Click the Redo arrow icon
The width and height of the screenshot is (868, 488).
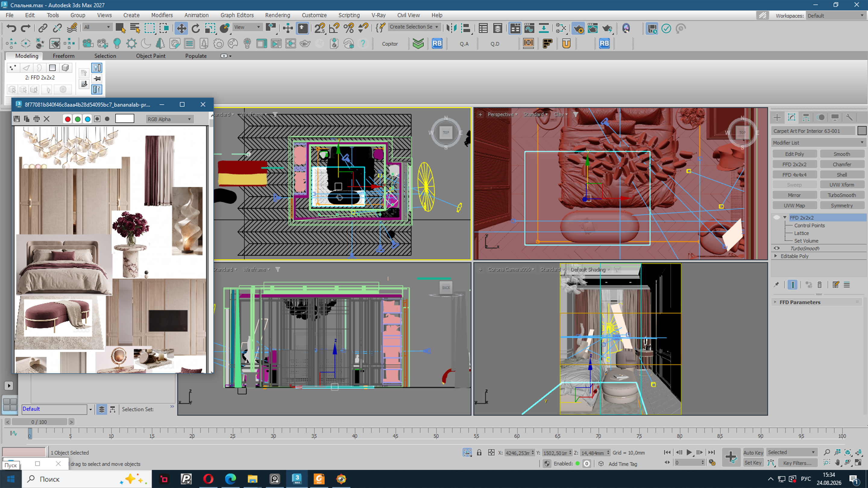point(26,28)
